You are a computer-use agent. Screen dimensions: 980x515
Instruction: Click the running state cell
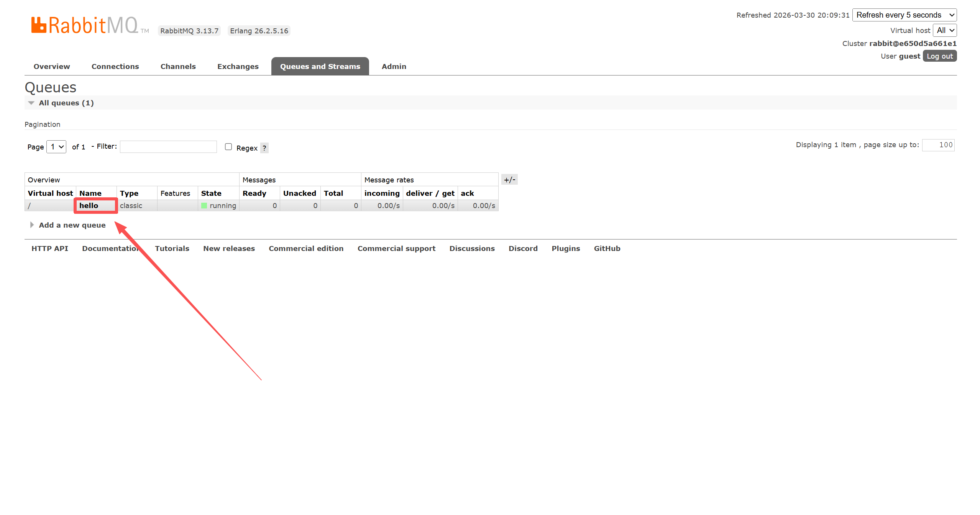[218, 205]
